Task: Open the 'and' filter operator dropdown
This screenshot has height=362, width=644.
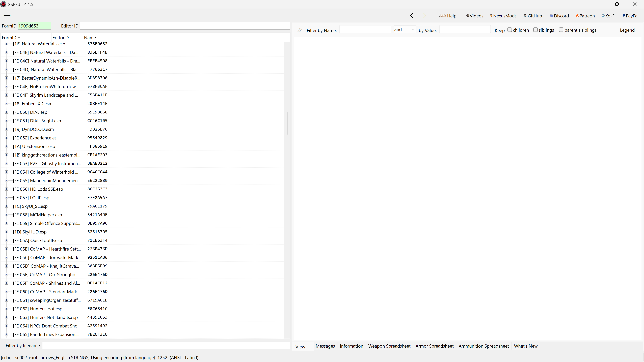Action: pos(405,29)
